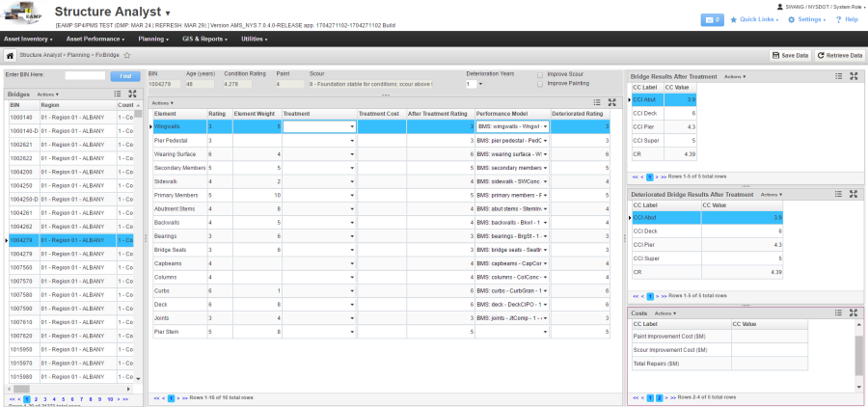Click the Enter BIN Here input field
This screenshot has width=868, height=407.
85,75
